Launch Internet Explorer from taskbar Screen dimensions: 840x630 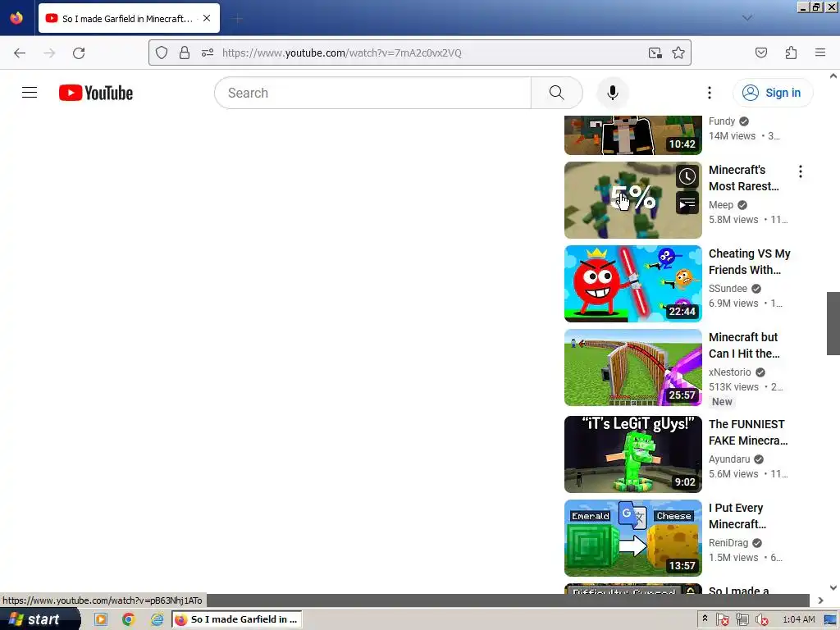pyautogui.click(x=157, y=619)
